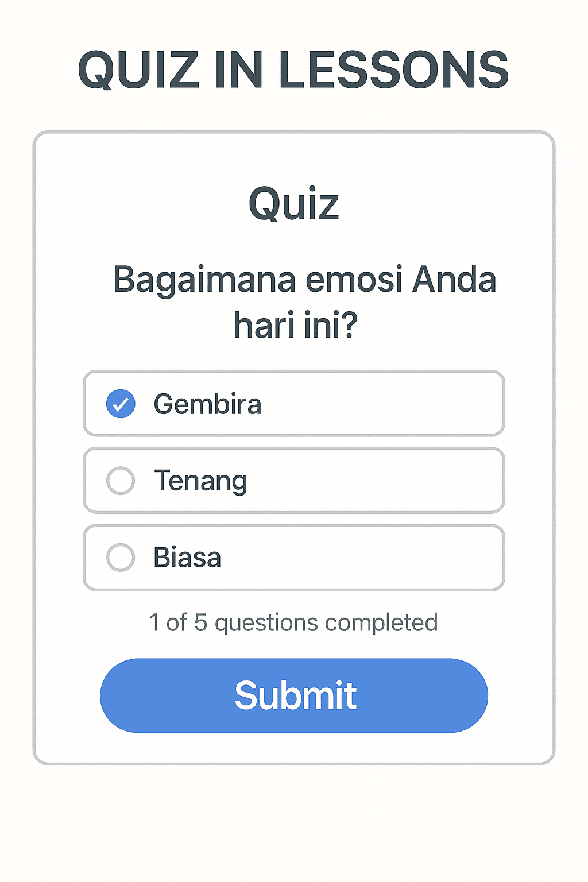Click the empty circle icon next to Tenang
Viewport: 588px width, 882px height.
[x=121, y=481]
